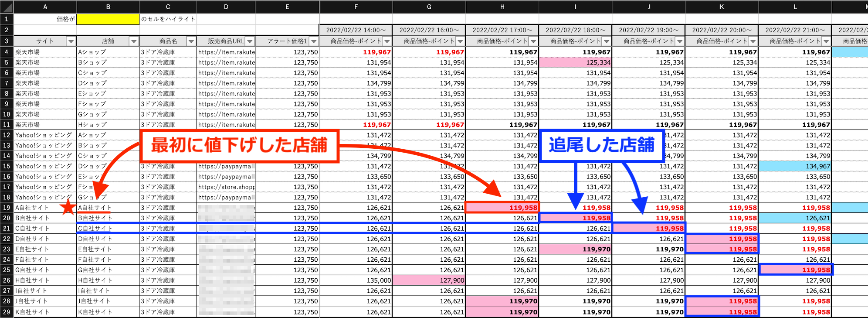Click the select-all corner triangle
This screenshot has width=868, height=318.
point(7,7)
